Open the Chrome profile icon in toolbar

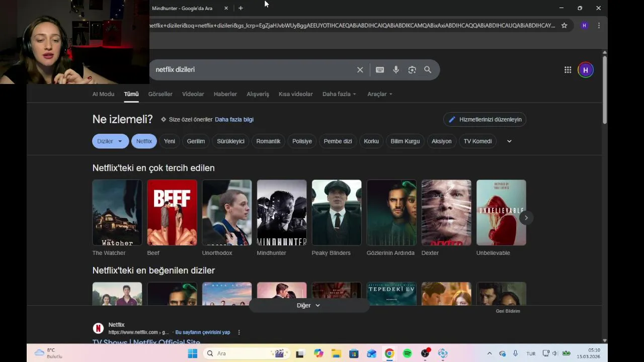(x=584, y=25)
